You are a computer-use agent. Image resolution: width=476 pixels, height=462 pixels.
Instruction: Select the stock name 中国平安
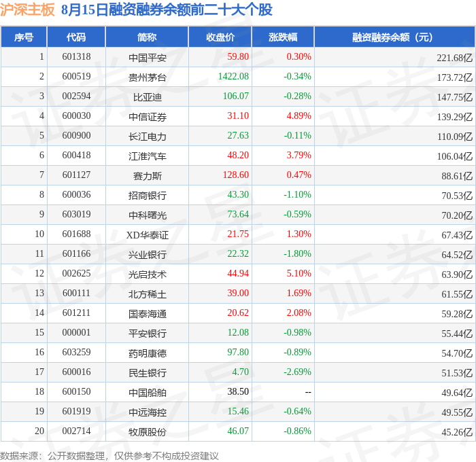pos(148,58)
